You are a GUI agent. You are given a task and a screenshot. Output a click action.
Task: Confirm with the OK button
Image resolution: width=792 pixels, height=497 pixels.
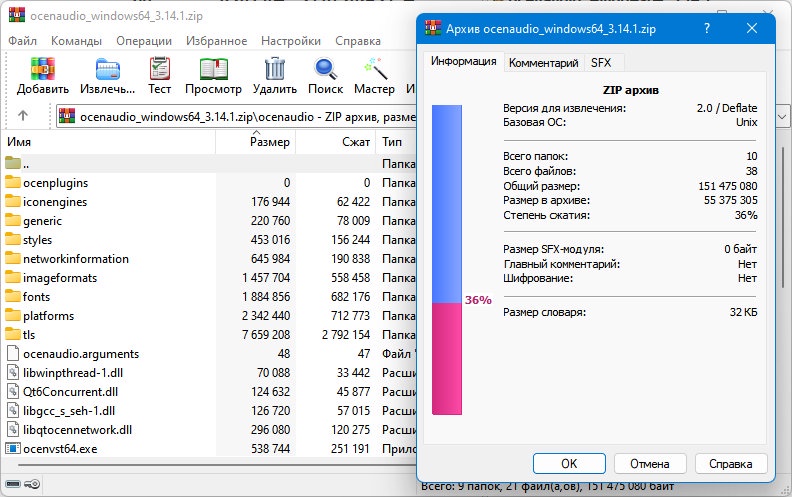tap(569, 464)
